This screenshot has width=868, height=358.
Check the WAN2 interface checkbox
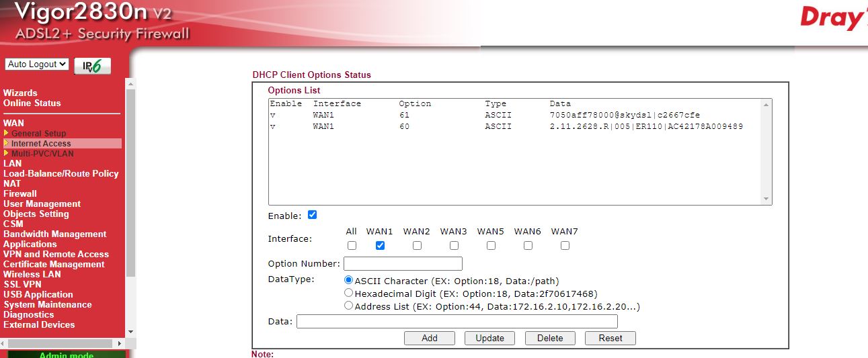[417, 246]
